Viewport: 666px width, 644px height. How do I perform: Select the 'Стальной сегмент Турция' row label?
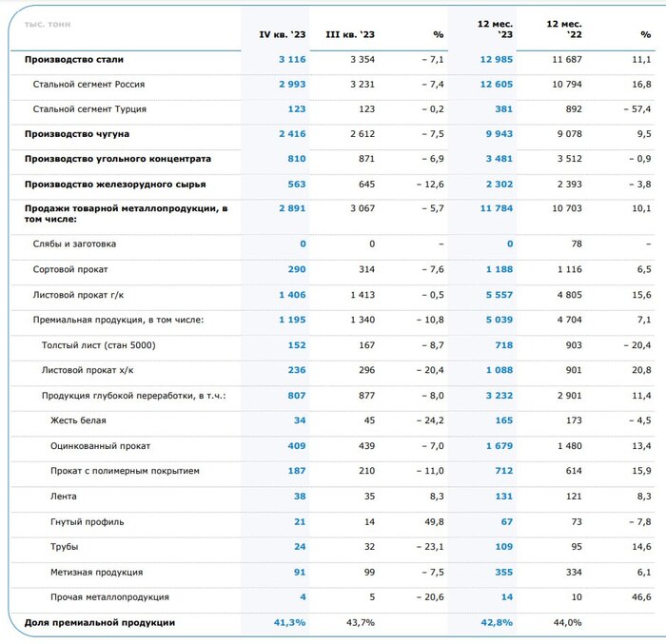(89, 109)
